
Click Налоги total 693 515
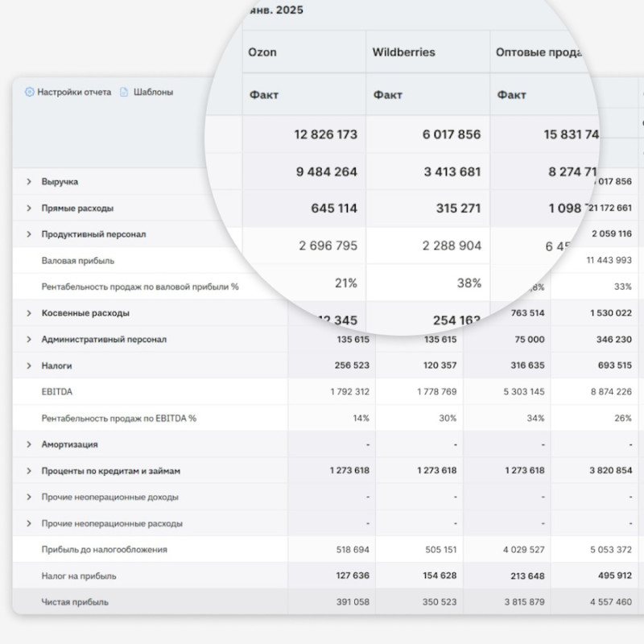click(615, 365)
